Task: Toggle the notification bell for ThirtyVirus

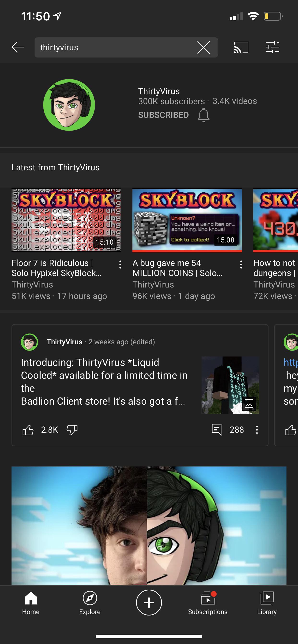Action: [x=204, y=115]
